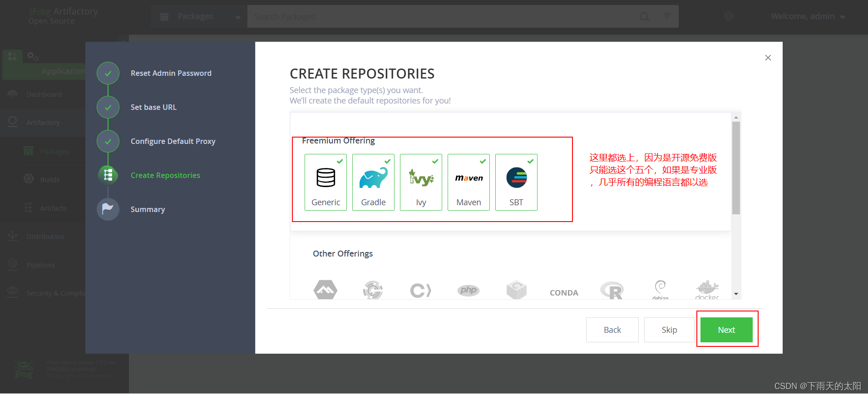Open the Welcome, admin user dropdown

[x=808, y=16]
